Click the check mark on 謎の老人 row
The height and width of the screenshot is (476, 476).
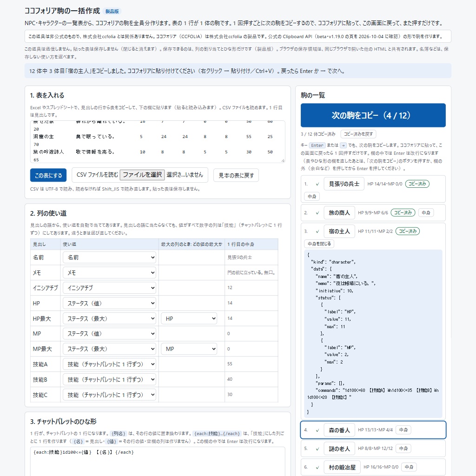(x=317, y=449)
